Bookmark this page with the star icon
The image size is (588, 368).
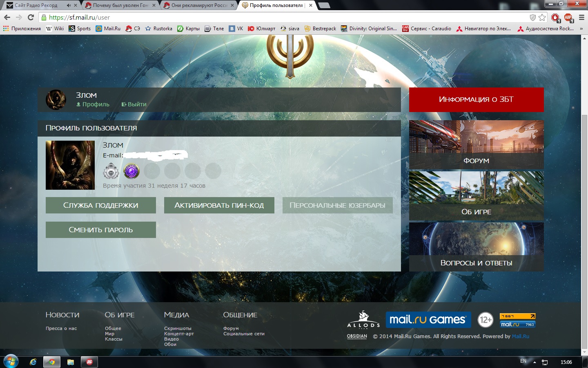pyautogui.click(x=542, y=17)
